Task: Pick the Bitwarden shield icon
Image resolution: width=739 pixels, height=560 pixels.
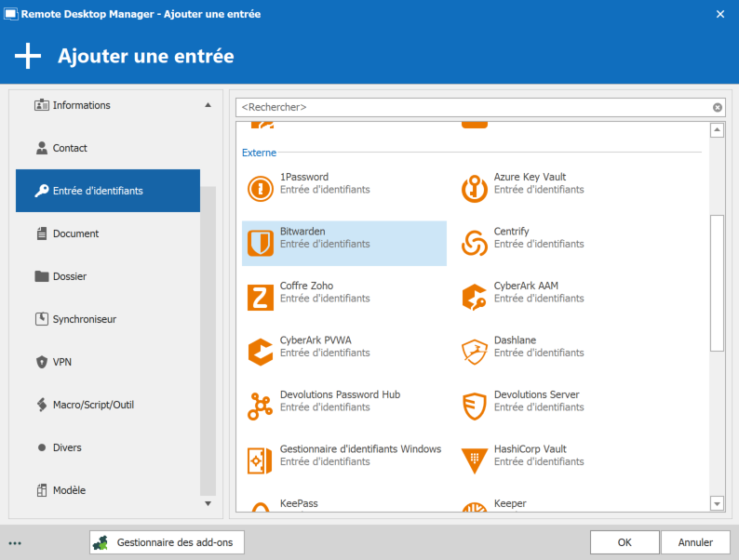Action: point(261,243)
